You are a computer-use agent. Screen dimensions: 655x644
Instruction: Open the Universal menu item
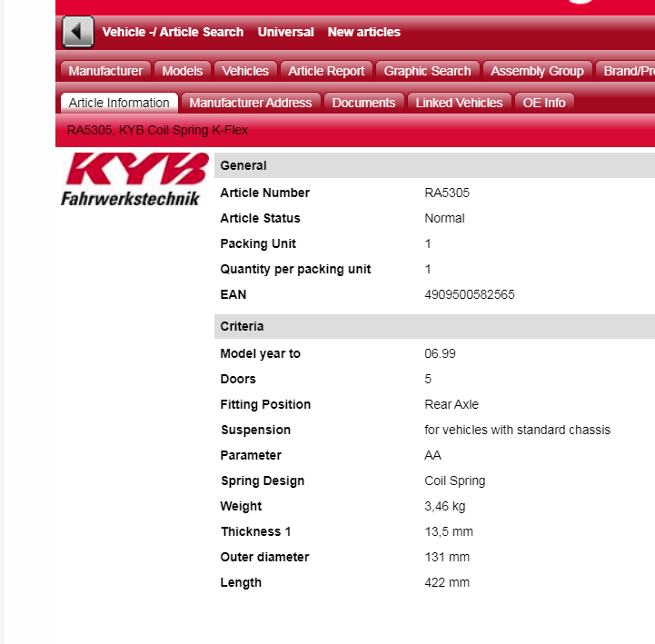[286, 32]
